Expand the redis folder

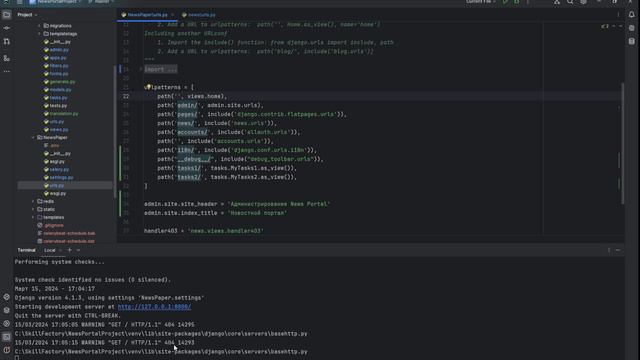(33, 201)
